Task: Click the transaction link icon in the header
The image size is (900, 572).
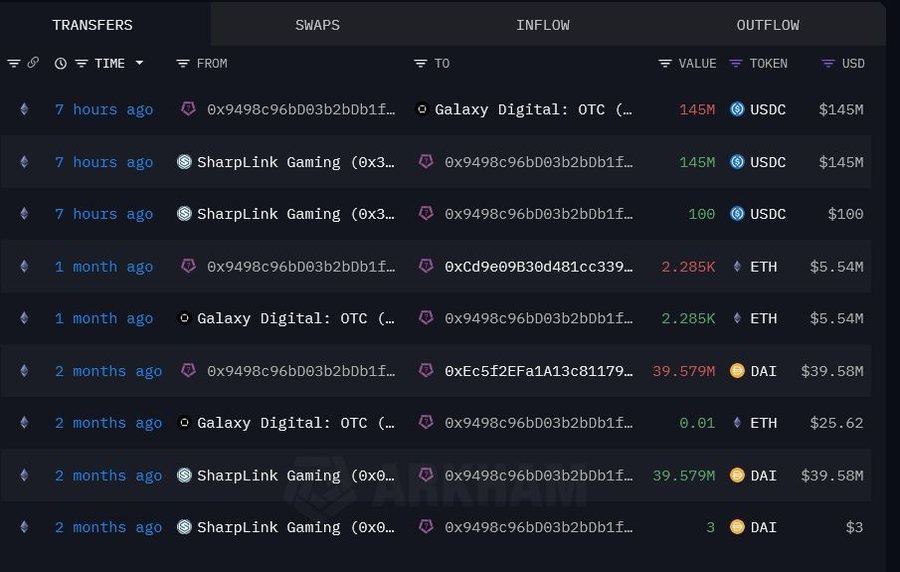Action: (33, 63)
